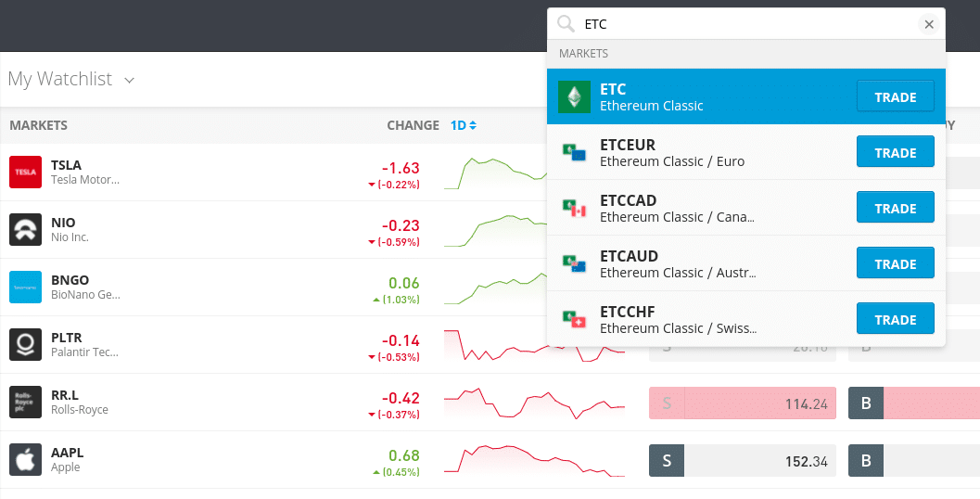Open the ETCCAD search result
The height and width of the screenshot is (499, 980).
point(745,208)
